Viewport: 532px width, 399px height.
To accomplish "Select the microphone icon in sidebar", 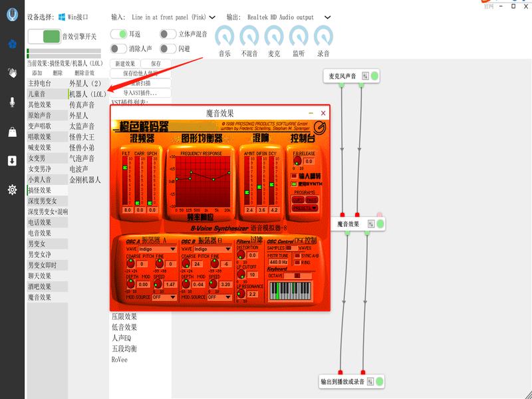I will [x=12, y=102].
